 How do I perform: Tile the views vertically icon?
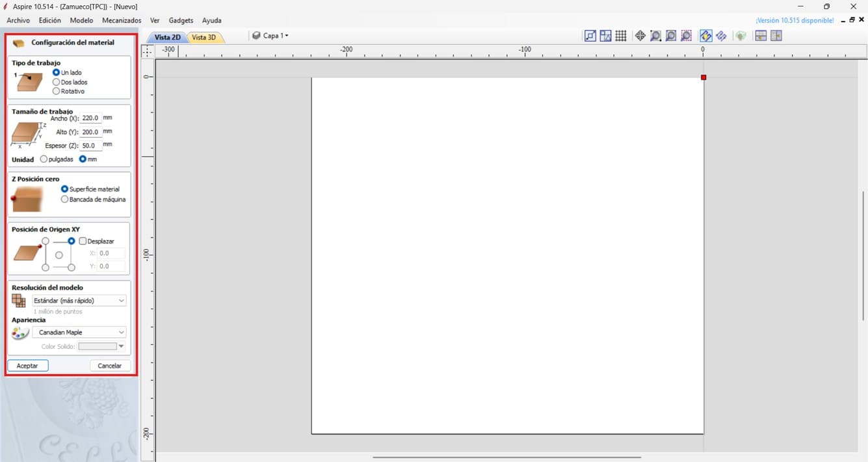(x=776, y=36)
